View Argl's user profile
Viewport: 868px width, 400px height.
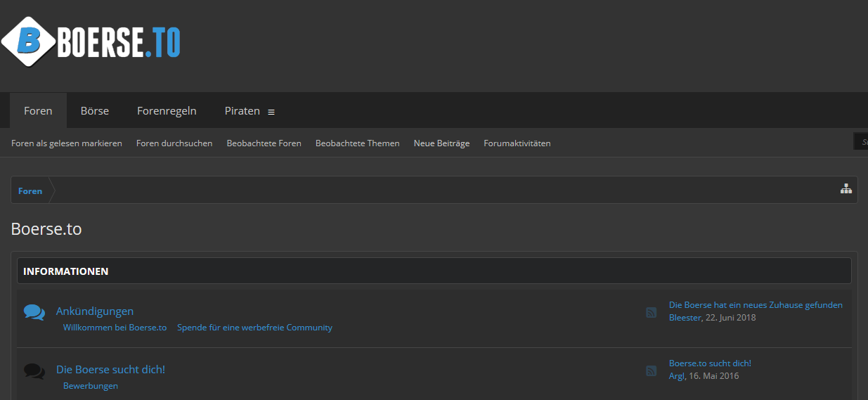[676, 375]
